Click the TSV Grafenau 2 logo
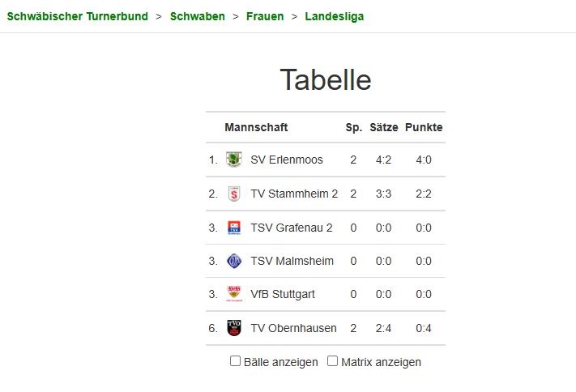Screen dimensions: 576x392 234,228
